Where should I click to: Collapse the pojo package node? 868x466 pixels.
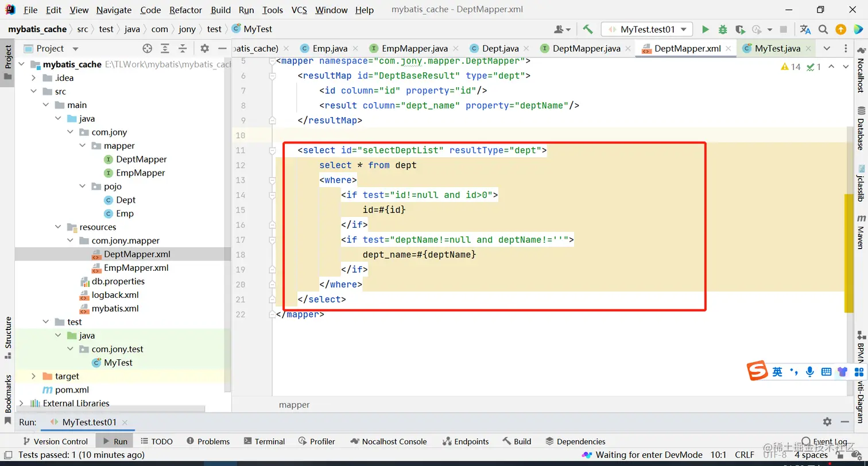click(x=83, y=186)
